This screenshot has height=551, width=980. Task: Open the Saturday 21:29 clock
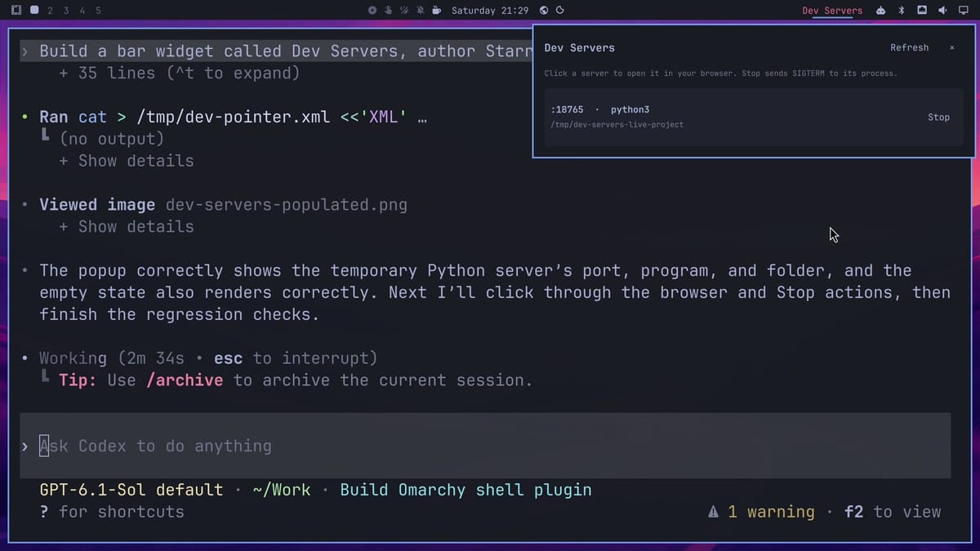490,11
